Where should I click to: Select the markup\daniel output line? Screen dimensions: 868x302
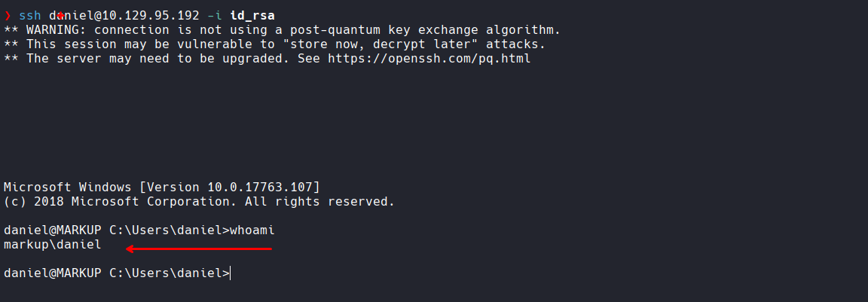(53, 245)
